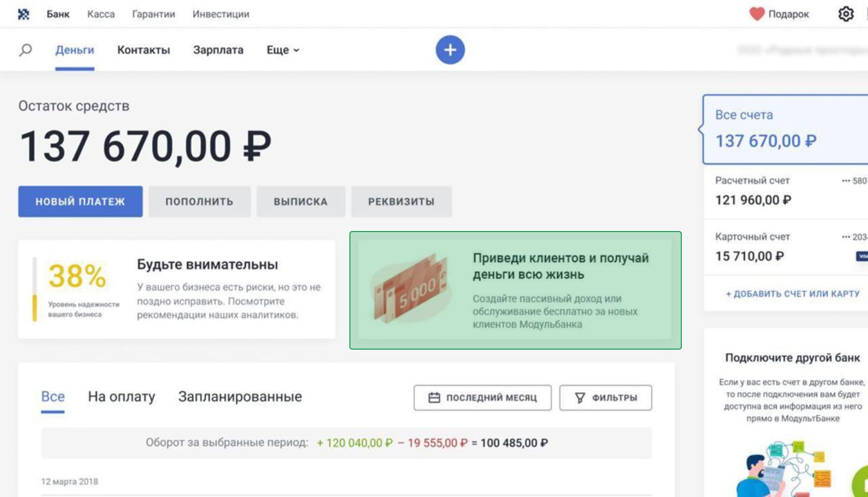The height and width of the screenshot is (497, 868).
Task: Open Касса in top menu
Action: (101, 14)
